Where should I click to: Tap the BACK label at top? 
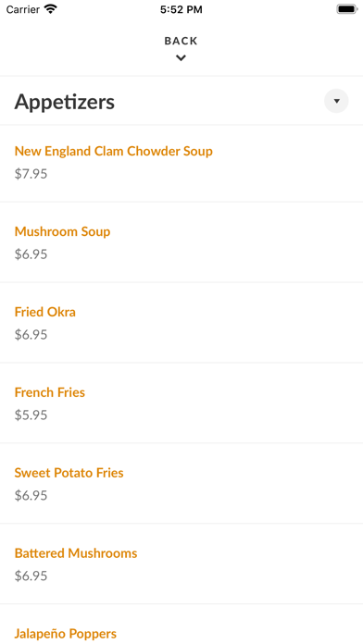(x=181, y=41)
